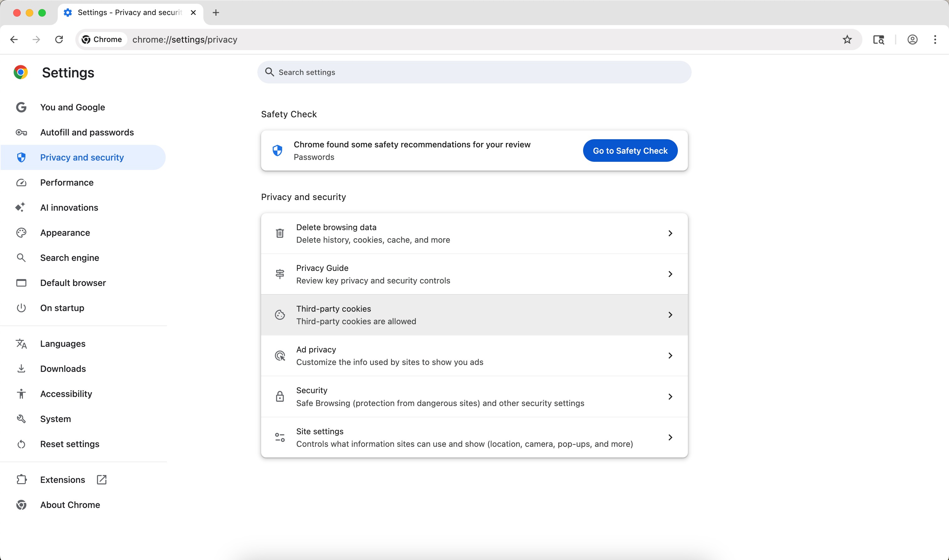Reload the page with refresh icon

[x=59, y=40]
